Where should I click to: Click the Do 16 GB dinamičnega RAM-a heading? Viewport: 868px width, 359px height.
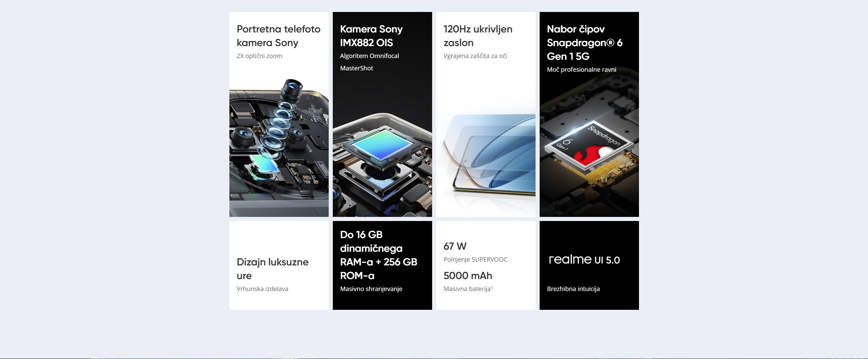[x=379, y=255]
